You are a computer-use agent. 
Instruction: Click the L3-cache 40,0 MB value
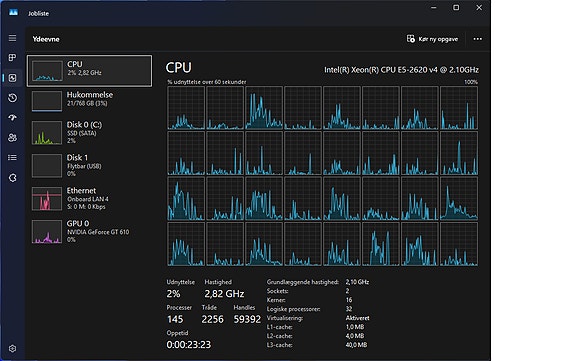(356, 345)
